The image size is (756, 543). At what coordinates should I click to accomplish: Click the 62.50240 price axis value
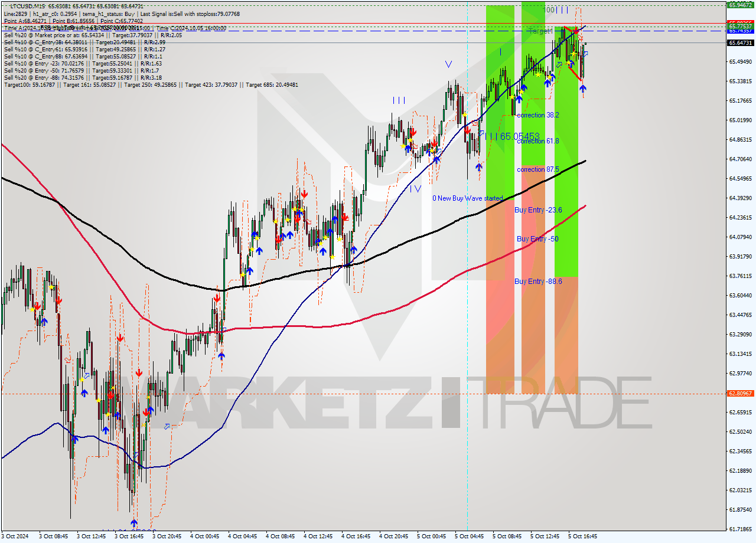coord(740,432)
